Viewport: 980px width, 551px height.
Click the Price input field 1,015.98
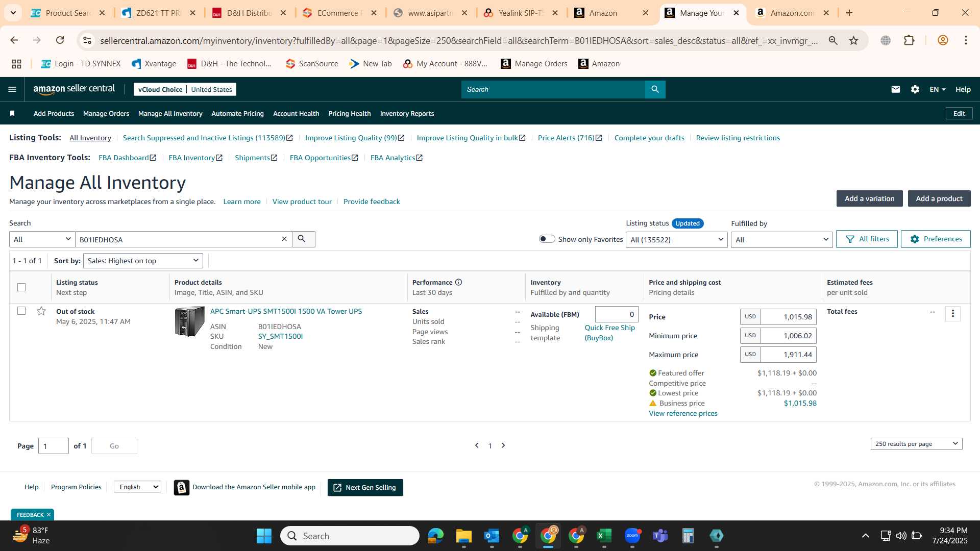point(788,317)
